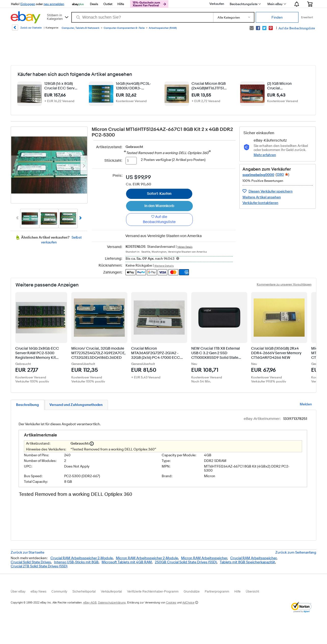Click the American Express payment icon
Screen dimensions: 327x644
click(184, 272)
